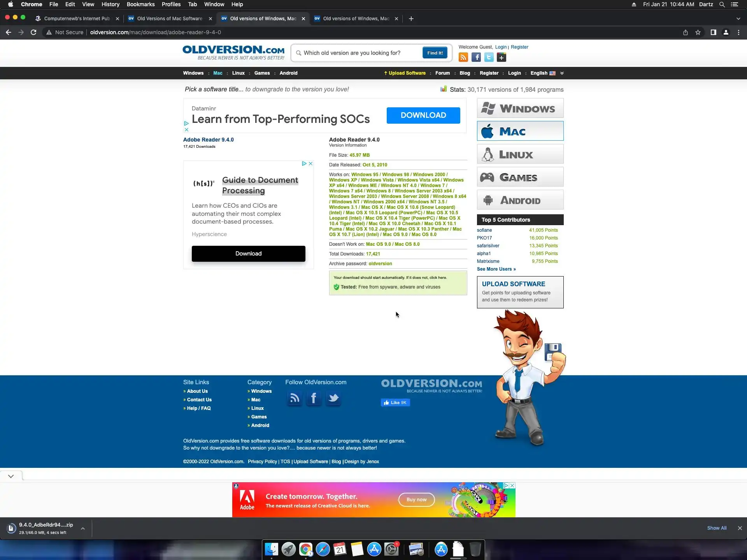747x560 pixels.
Task: Expand the English language dropdown
Action: click(x=562, y=73)
